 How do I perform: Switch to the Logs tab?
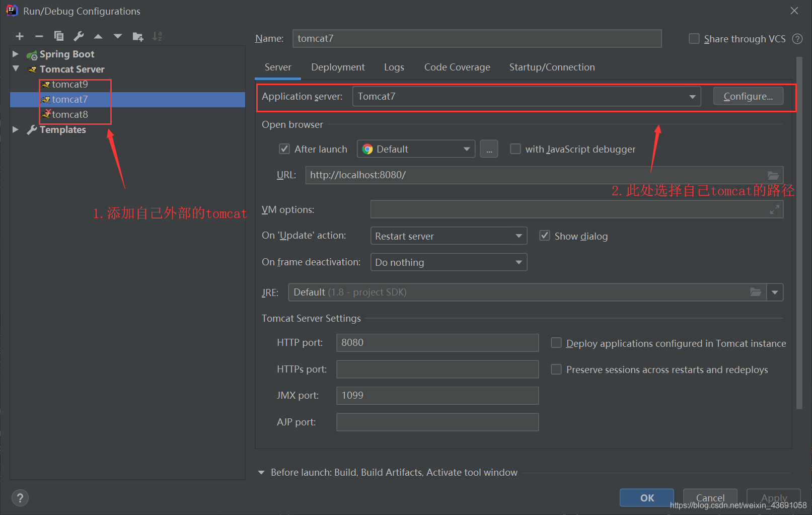pos(394,67)
